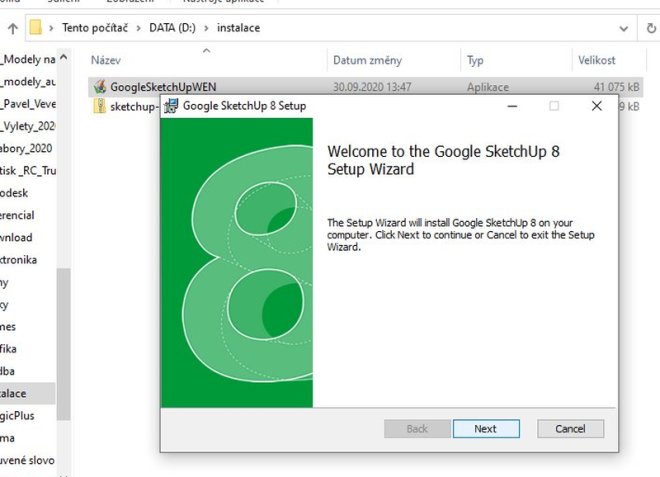
Task: Click Cancel in setup wizard
Action: [570, 429]
